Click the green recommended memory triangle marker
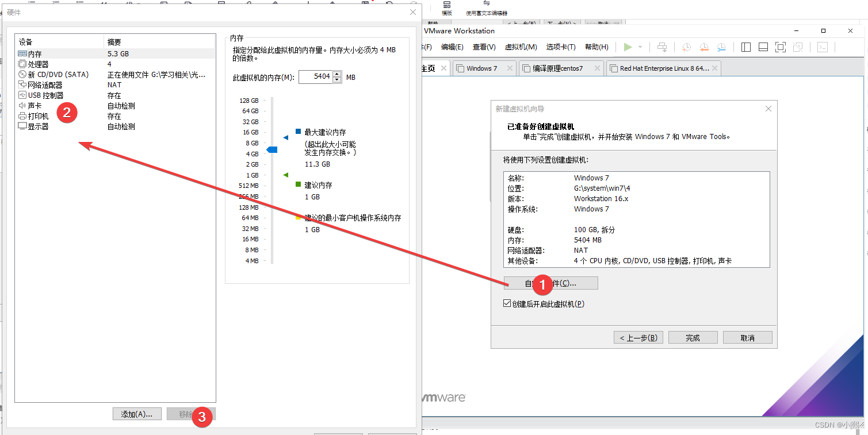This screenshot has width=868, height=435. 285,175
